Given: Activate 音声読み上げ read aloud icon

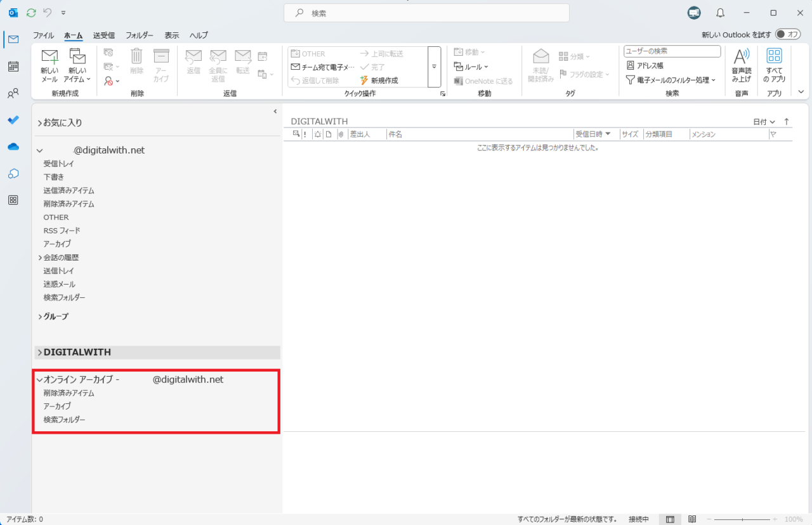Looking at the screenshot, I should coord(741,65).
